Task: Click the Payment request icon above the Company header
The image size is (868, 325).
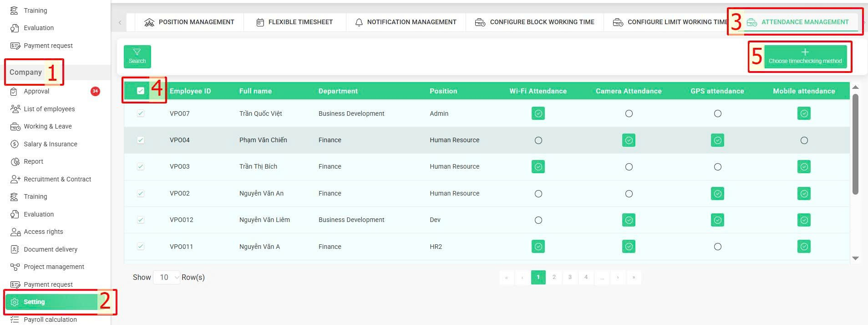Action: [x=15, y=46]
